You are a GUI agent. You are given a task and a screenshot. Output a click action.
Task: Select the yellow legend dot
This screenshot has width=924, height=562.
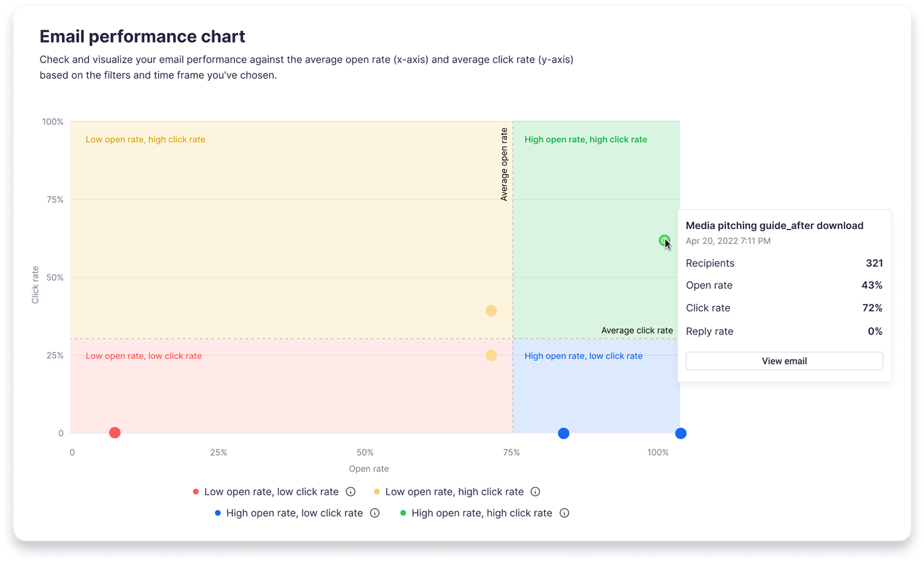point(377,492)
